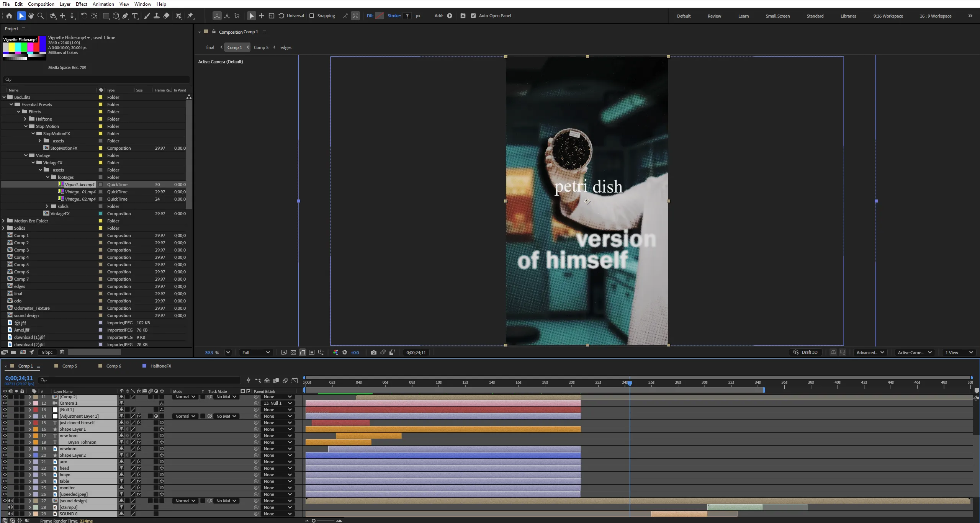Click the project flowchart icon above the scrollbar
980x523 pixels.
coord(189,97)
